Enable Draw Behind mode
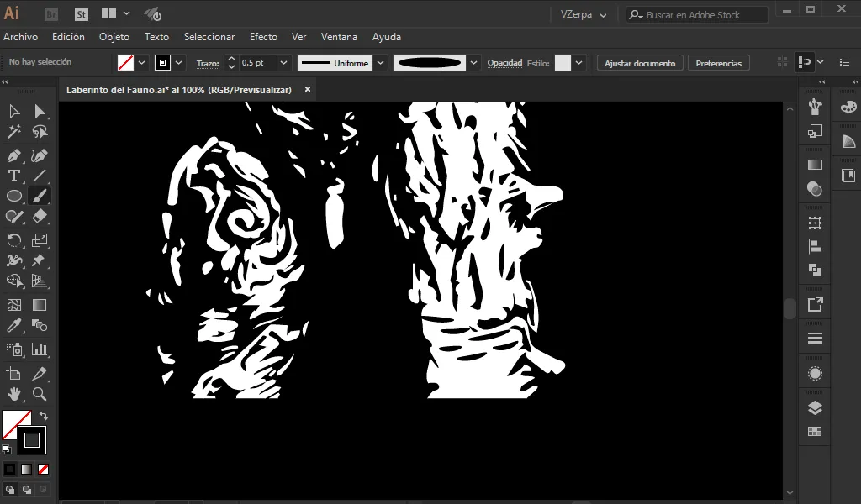The width and height of the screenshot is (861, 504). point(26,489)
